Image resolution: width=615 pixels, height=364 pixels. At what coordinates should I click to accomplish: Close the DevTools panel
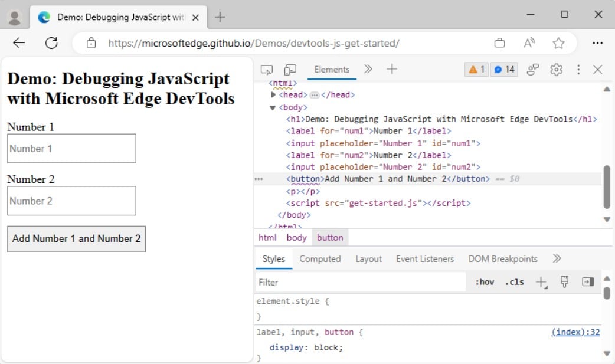pos(597,70)
